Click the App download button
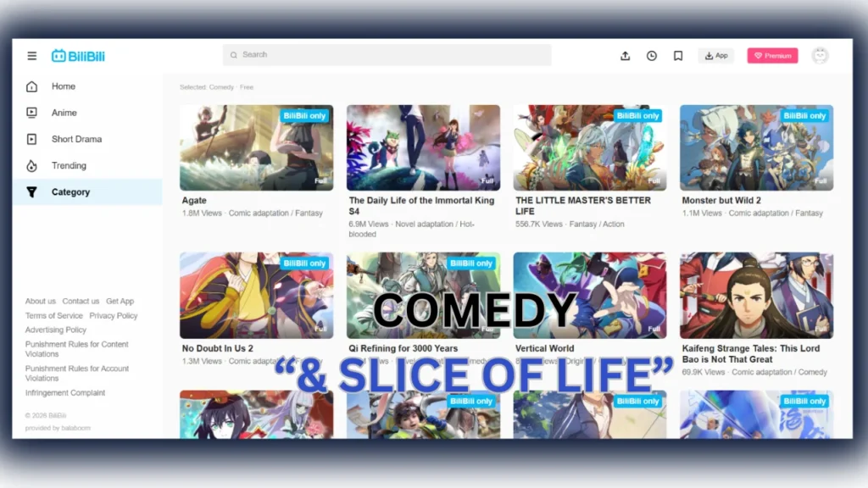 [716, 55]
